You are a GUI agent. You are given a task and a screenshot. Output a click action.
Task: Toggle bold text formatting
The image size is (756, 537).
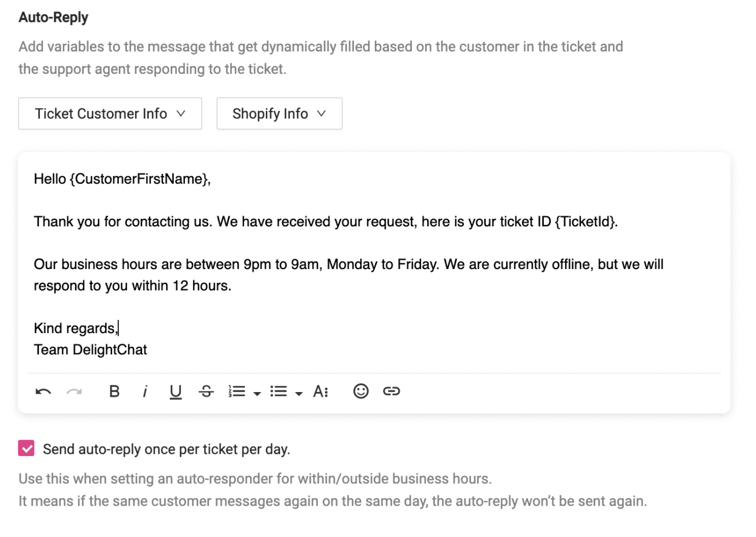tap(114, 392)
